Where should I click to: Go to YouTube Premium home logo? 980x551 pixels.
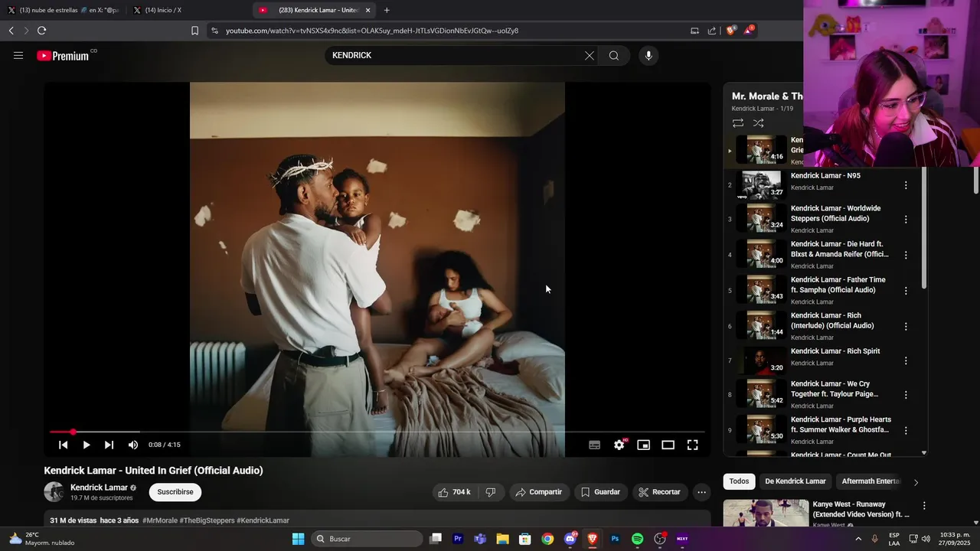click(63, 56)
